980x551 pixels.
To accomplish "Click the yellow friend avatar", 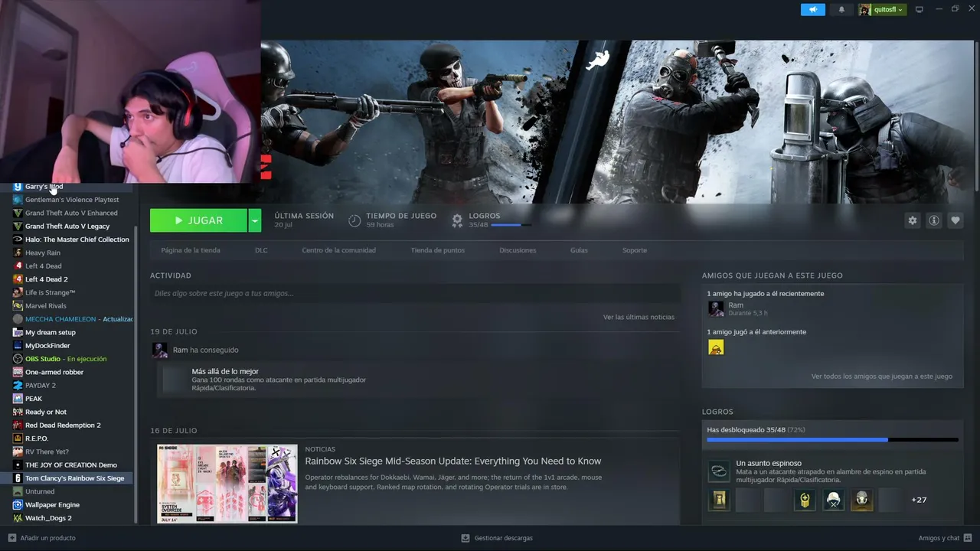I will pyautogui.click(x=716, y=347).
